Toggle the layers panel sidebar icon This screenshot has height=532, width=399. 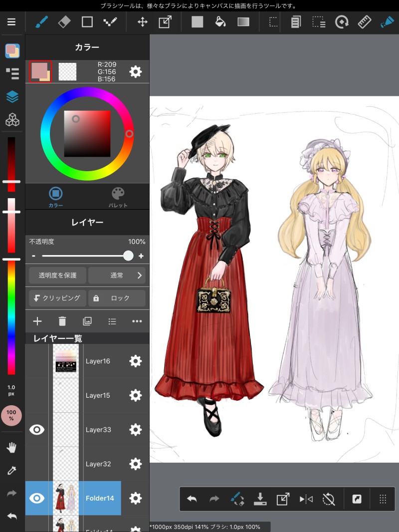tap(12, 97)
